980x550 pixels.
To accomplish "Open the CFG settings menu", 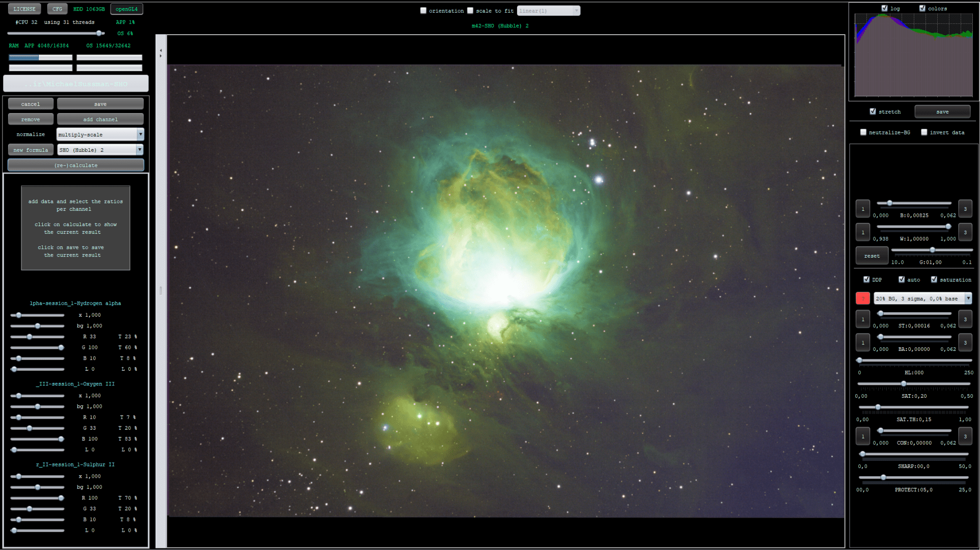I will point(57,9).
